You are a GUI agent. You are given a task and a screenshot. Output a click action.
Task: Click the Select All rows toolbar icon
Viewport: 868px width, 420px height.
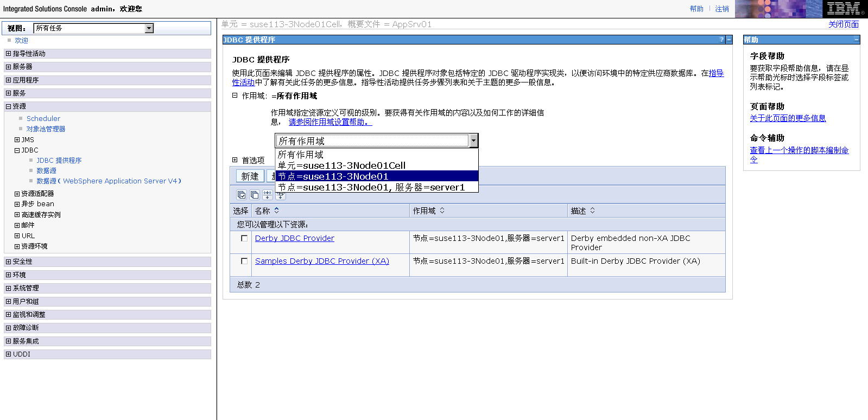pos(242,195)
